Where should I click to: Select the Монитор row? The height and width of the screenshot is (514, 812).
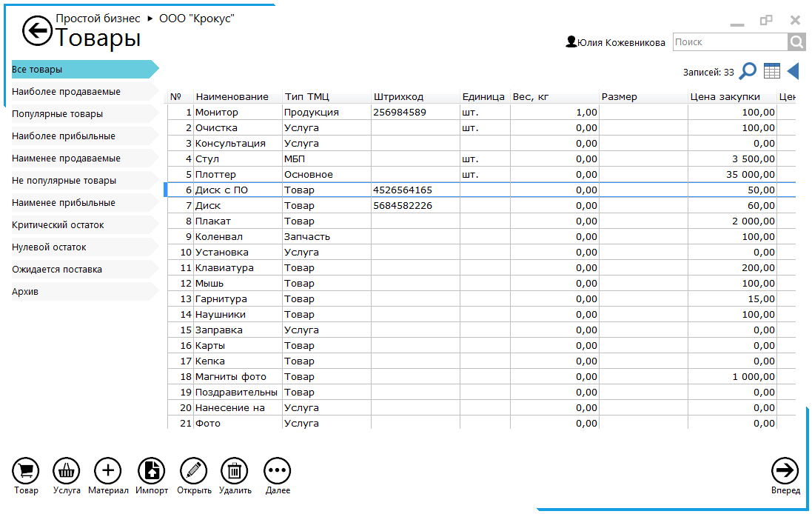pyautogui.click(x=482, y=113)
